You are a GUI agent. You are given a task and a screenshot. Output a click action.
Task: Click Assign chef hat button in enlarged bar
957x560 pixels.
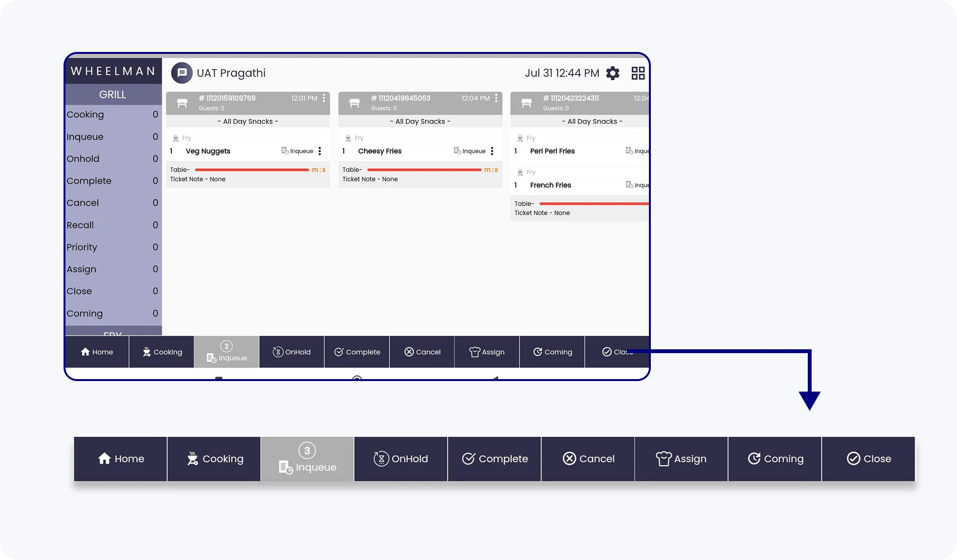pyautogui.click(x=681, y=459)
